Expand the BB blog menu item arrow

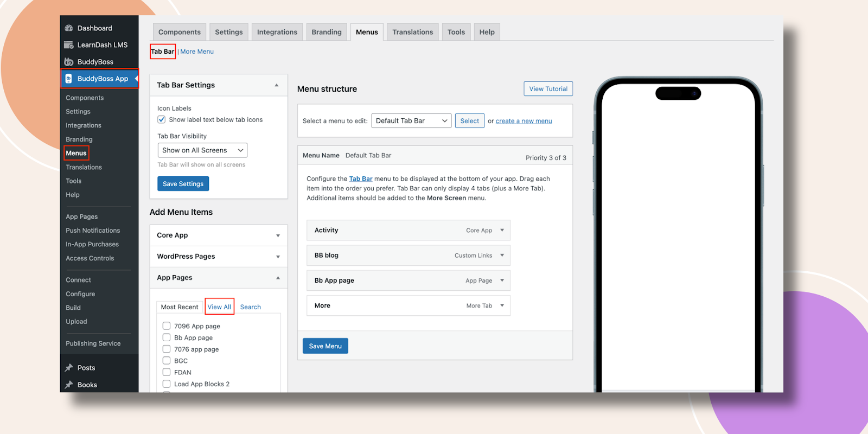(502, 255)
